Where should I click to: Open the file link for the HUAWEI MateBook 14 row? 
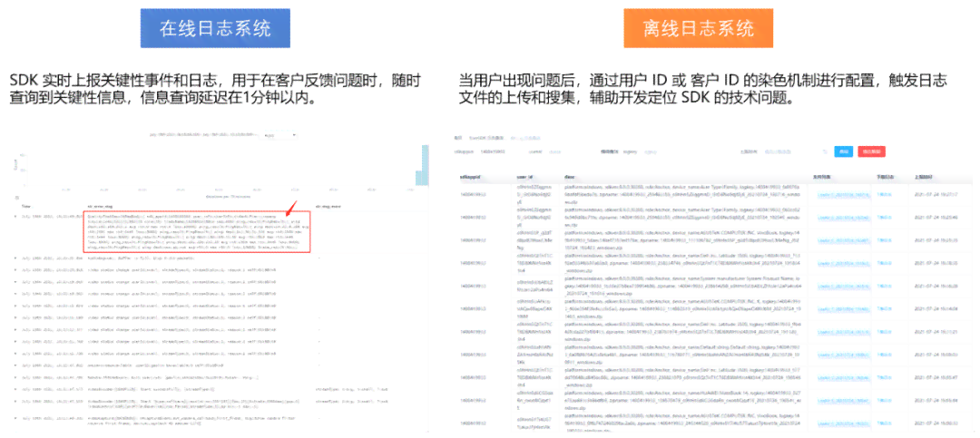point(843,400)
